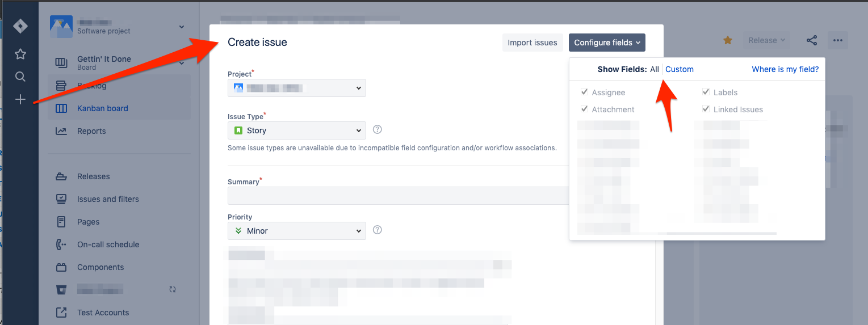Click the Releases ship icon

point(61,176)
